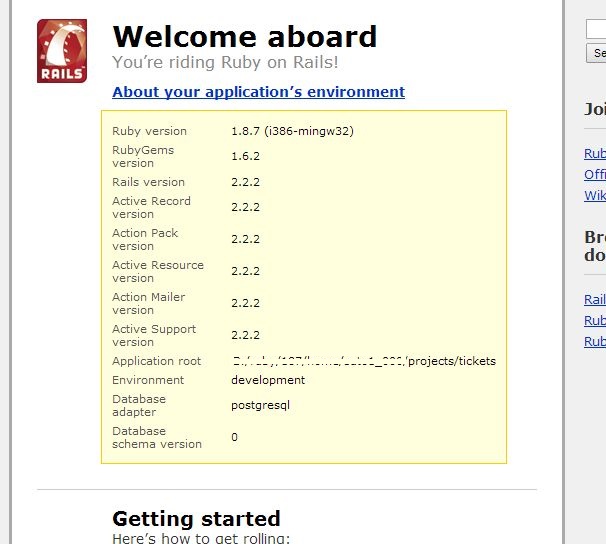Open About your application's environment link
Image resolution: width=606 pixels, height=544 pixels.
(x=259, y=92)
